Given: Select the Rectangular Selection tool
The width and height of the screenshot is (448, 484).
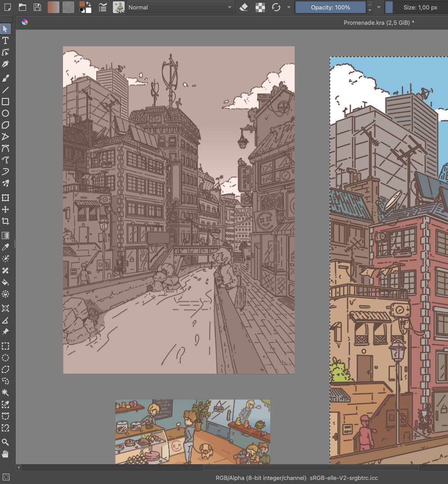Looking at the screenshot, I should tap(5, 346).
